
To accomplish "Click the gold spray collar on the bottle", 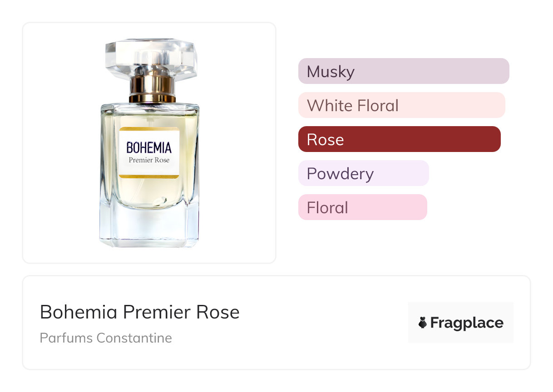I will point(152,89).
